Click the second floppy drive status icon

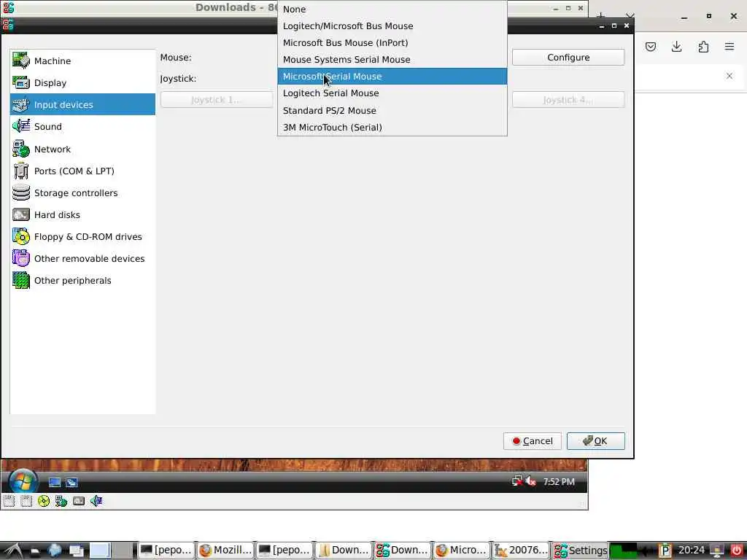tap(26, 501)
